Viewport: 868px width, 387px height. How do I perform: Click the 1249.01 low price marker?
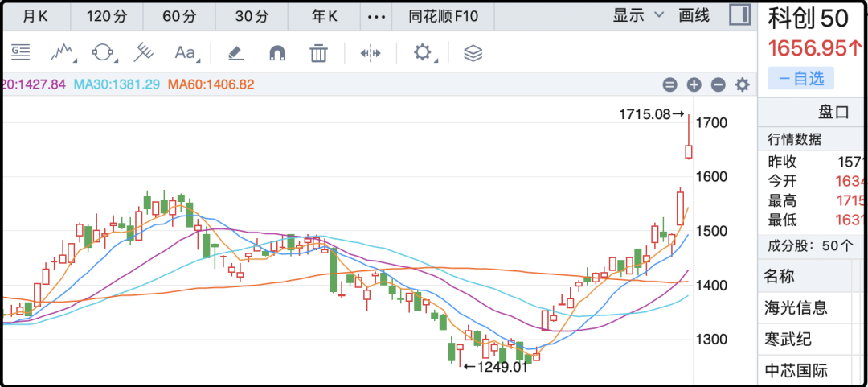(495, 366)
